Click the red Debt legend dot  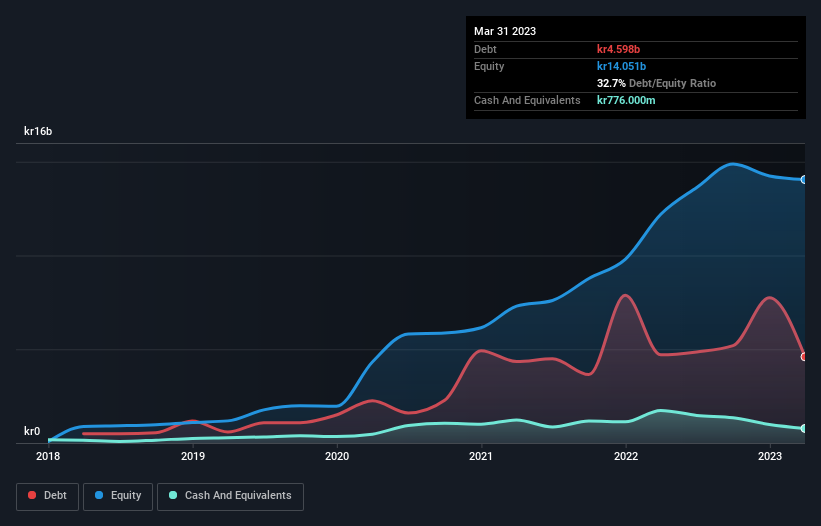(x=32, y=495)
